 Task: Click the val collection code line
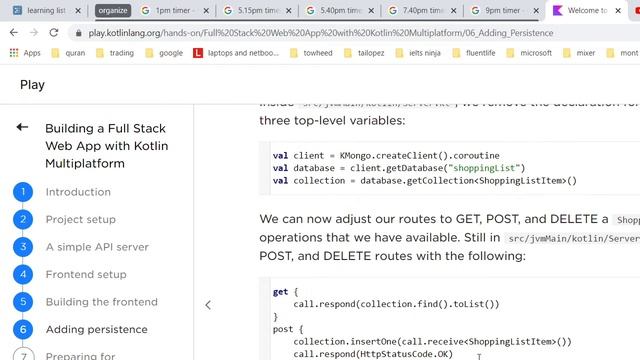(424, 180)
